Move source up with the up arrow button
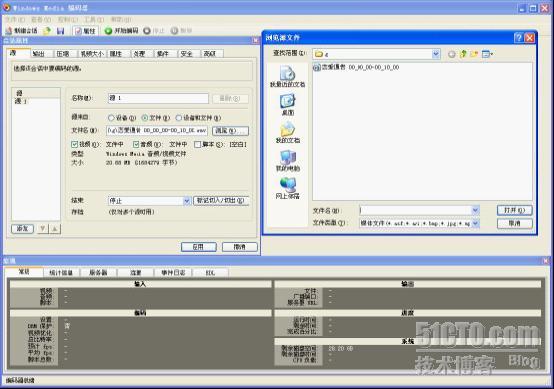This screenshot has width=554, height=389. click(55, 229)
